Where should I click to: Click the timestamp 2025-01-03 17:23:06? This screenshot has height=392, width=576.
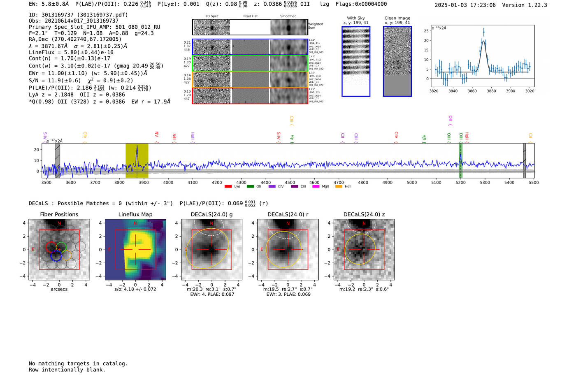465,5
